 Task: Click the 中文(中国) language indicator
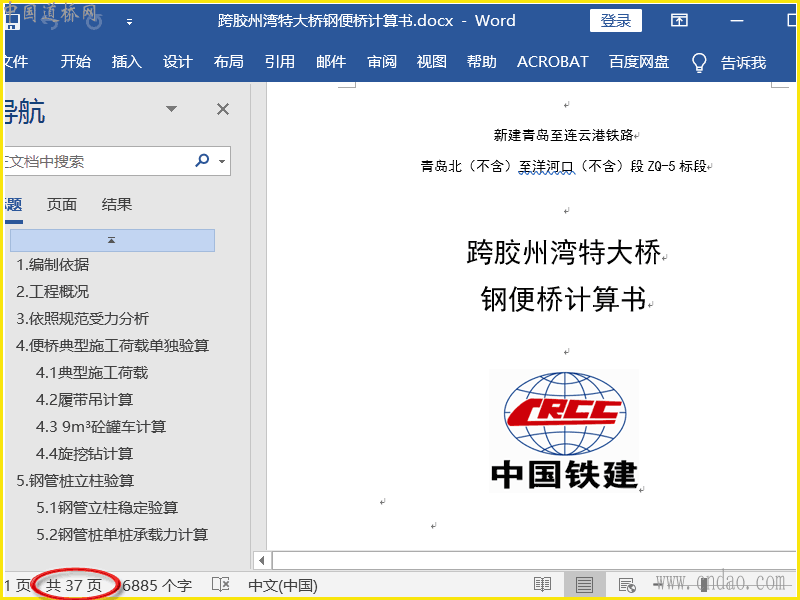[x=283, y=585]
